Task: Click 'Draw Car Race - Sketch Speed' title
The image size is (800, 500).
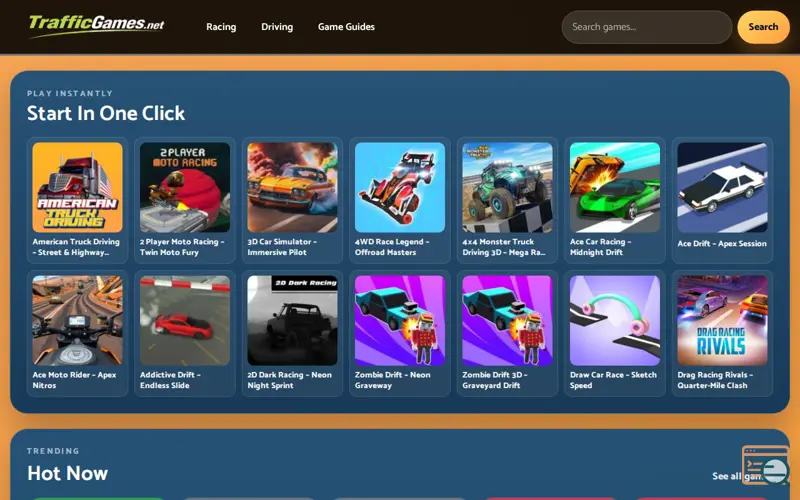Action: [x=613, y=380]
